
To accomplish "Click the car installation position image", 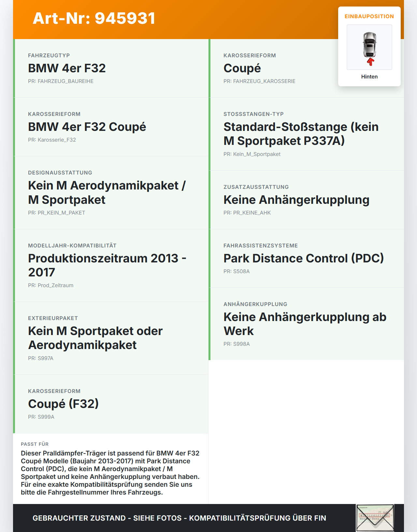I will 369,47.
